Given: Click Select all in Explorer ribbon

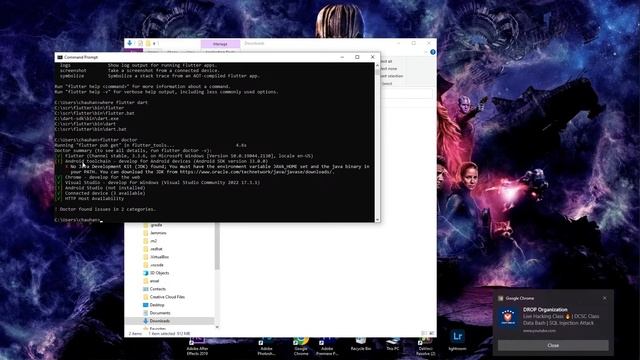Looking at the screenshot, I should (x=386, y=61).
